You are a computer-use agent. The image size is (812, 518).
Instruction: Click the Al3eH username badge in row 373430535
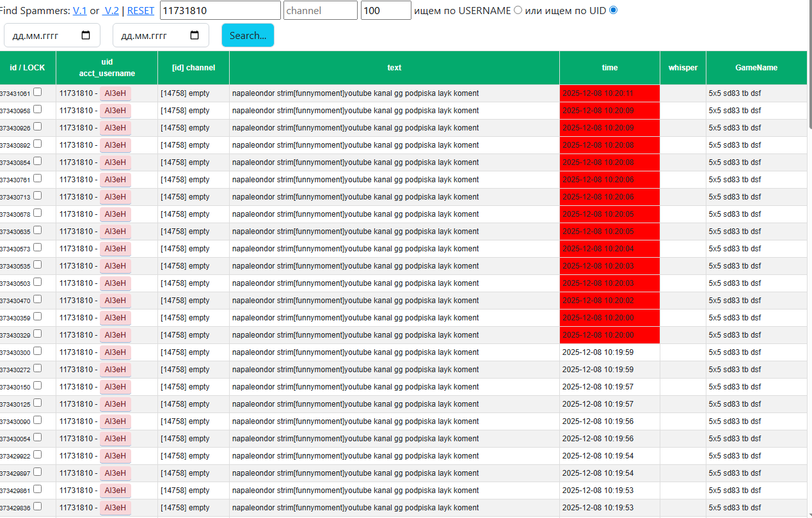click(x=115, y=266)
